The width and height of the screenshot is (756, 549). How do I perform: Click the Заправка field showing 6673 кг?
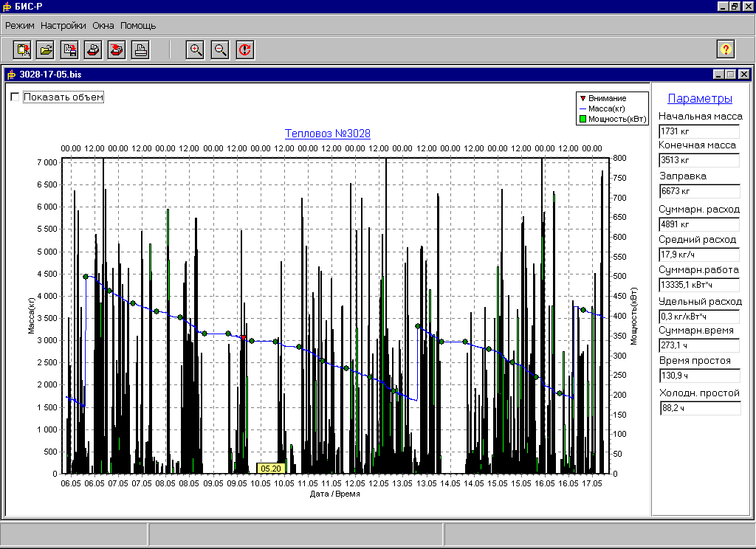click(700, 191)
